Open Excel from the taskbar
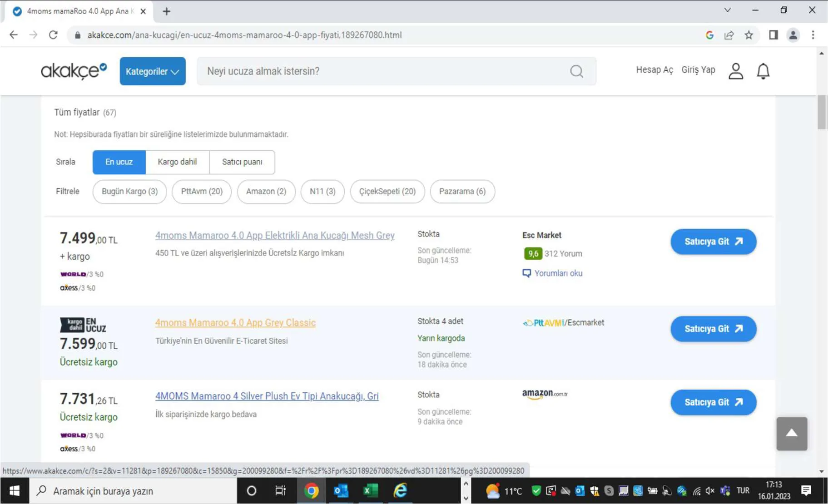Screen dimensions: 828x504 [370, 491]
